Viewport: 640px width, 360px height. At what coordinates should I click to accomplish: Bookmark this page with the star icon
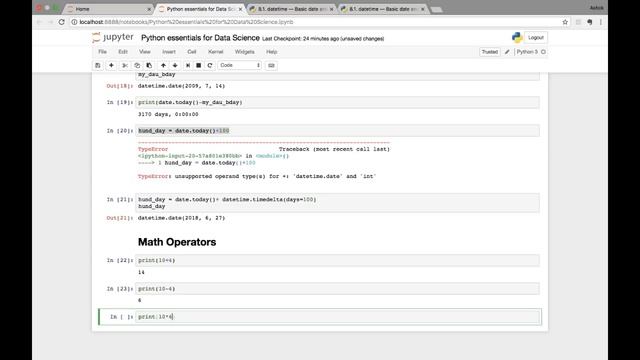point(565,22)
